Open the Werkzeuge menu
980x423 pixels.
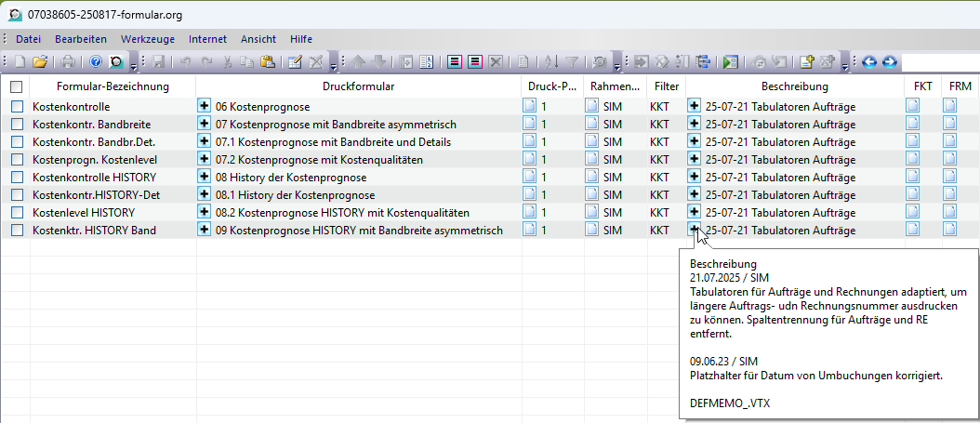point(147,39)
